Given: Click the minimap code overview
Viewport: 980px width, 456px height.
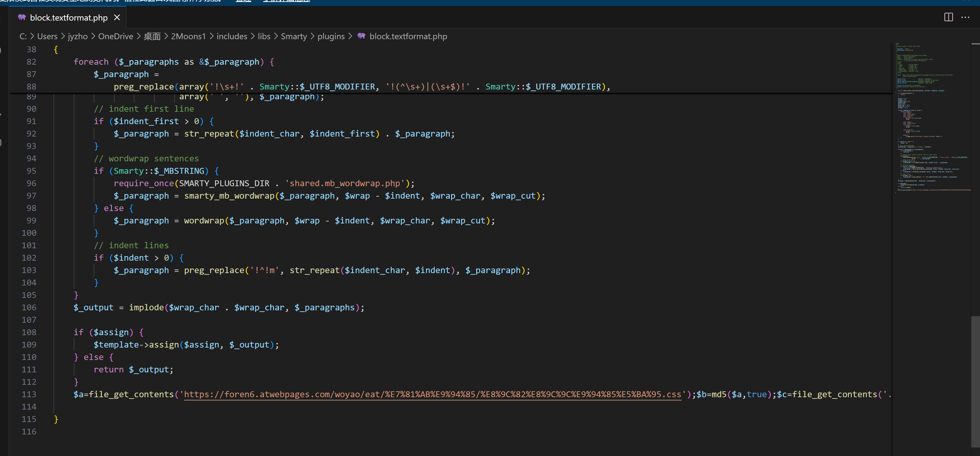Looking at the screenshot, I should (931, 118).
